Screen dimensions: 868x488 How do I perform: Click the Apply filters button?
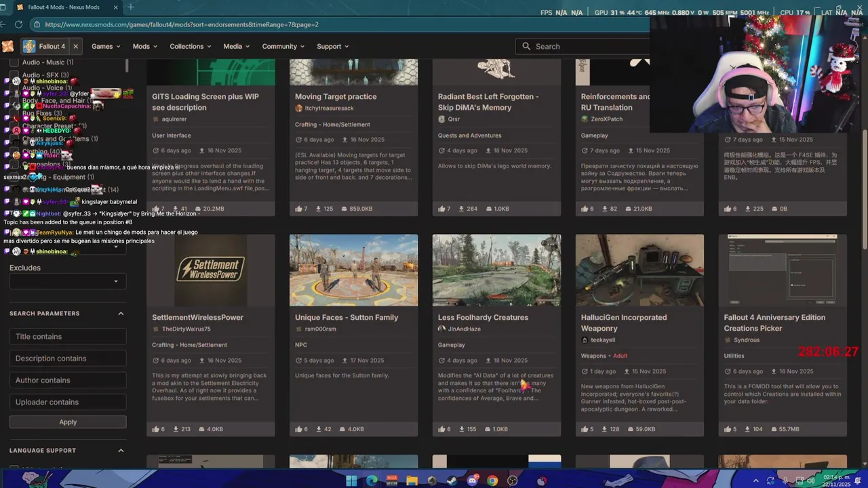(x=68, y=422)
